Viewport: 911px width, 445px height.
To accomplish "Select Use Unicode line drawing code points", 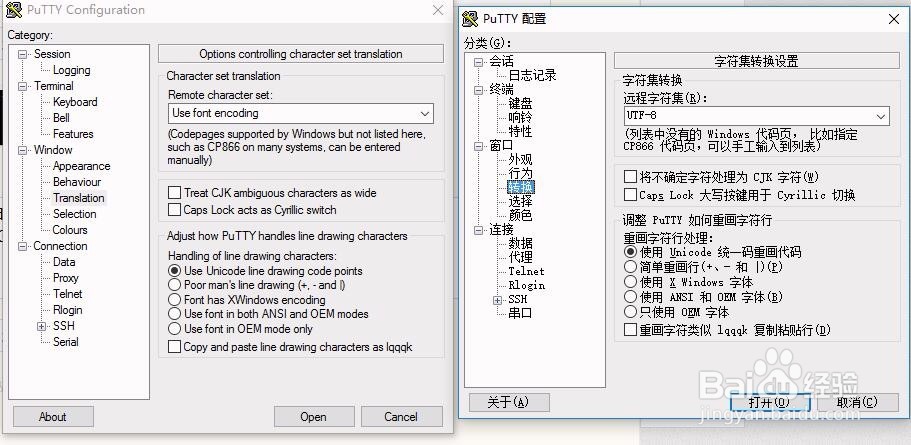I will coord(174,271).
